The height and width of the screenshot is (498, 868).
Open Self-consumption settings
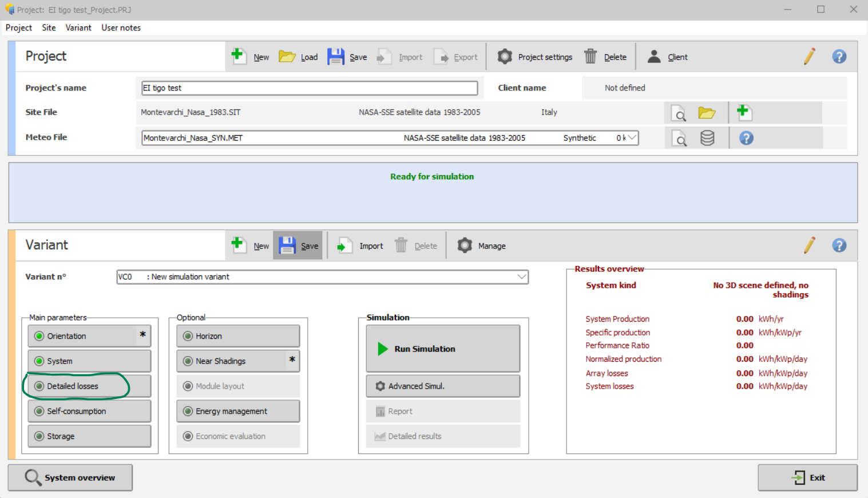[x=89, y=411]
